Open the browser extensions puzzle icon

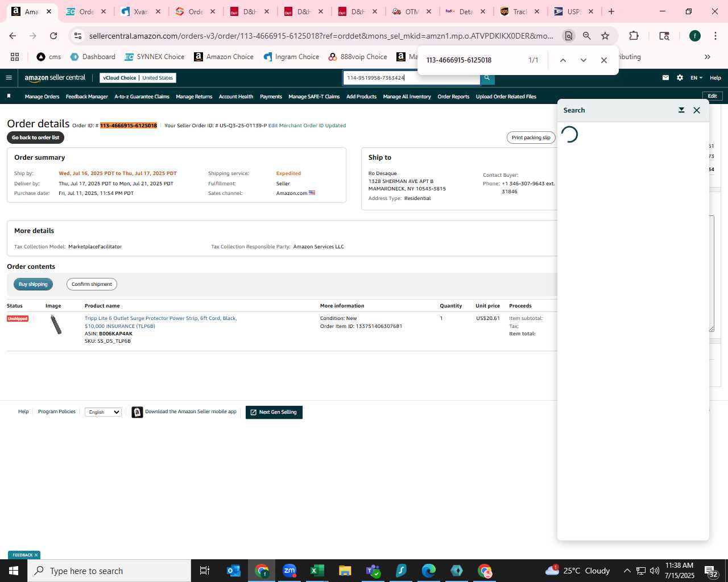pos(634,36)
